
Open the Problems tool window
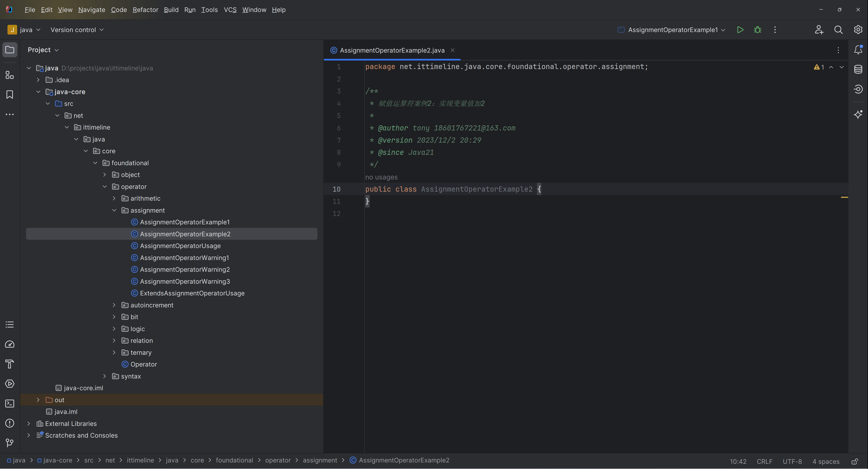tap(10, 423)
